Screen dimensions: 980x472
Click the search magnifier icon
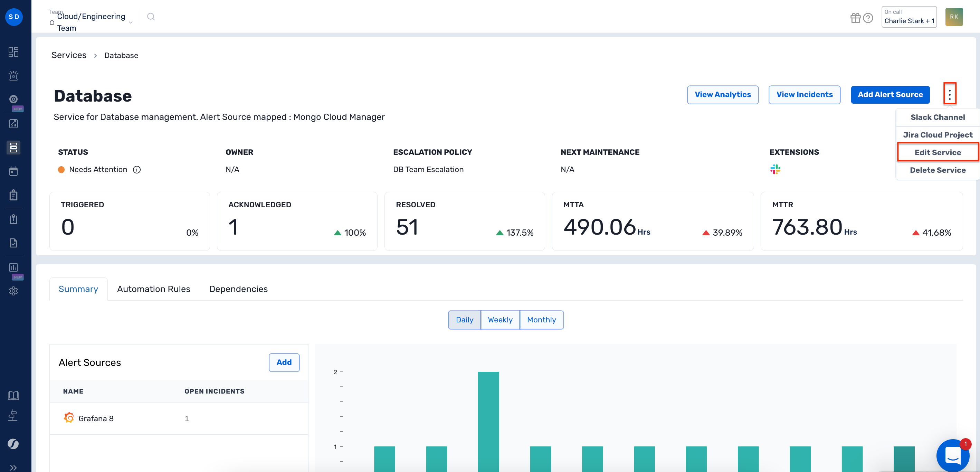pyautogui.click(x=151, y=17)
